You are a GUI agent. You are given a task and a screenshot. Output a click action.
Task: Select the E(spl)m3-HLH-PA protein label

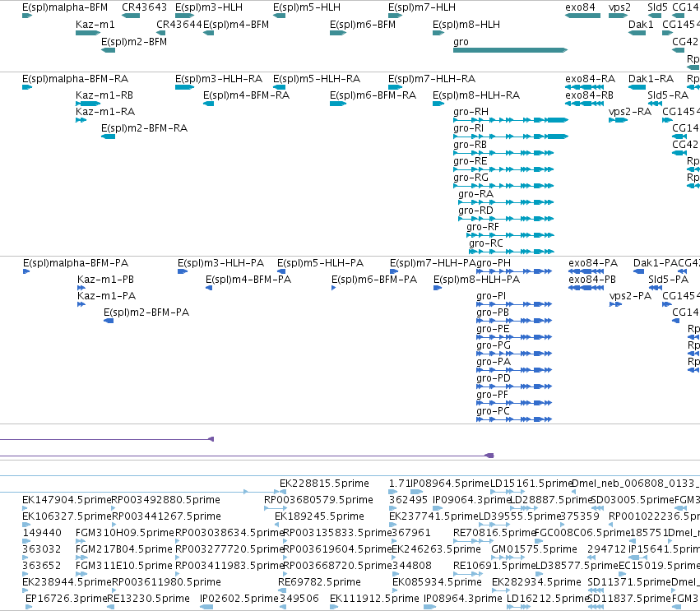pyautogui.click(x=221, y=263)
